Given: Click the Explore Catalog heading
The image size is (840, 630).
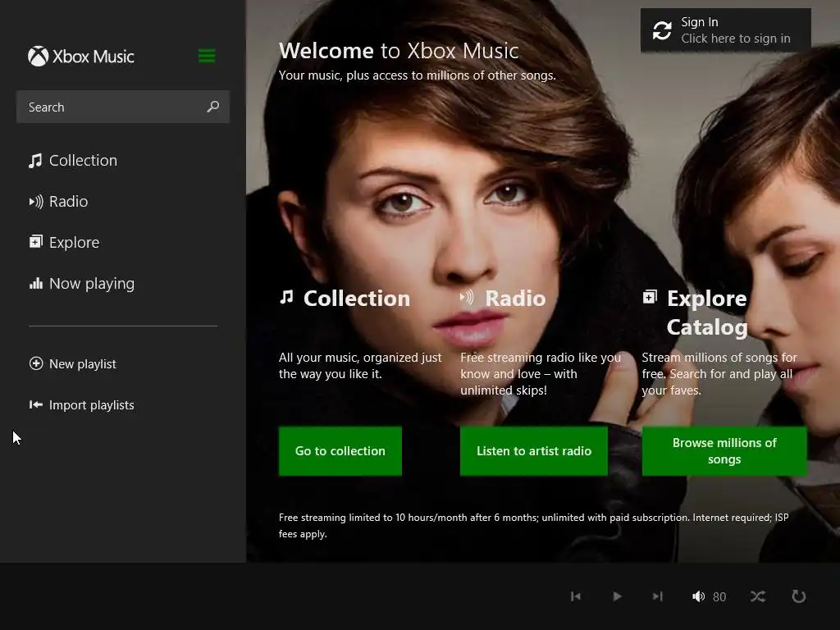Looking at the screenshot, I should tap(707, 313).
